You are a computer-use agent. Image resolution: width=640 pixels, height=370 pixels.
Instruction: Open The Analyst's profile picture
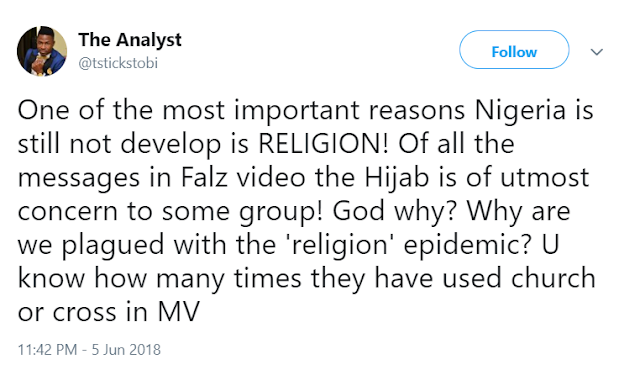click(x=42, y=51)
